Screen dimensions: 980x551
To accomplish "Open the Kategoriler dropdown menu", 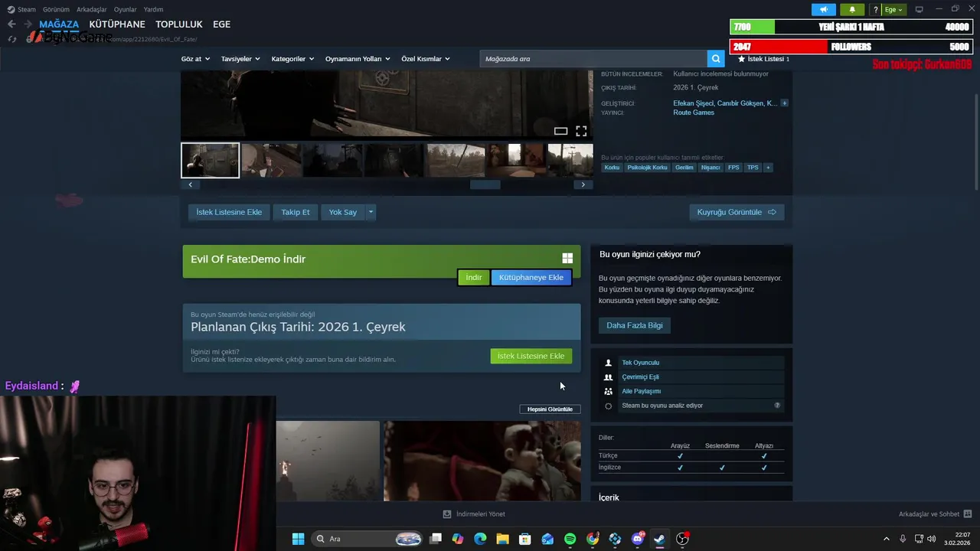I will click(292, 59).
